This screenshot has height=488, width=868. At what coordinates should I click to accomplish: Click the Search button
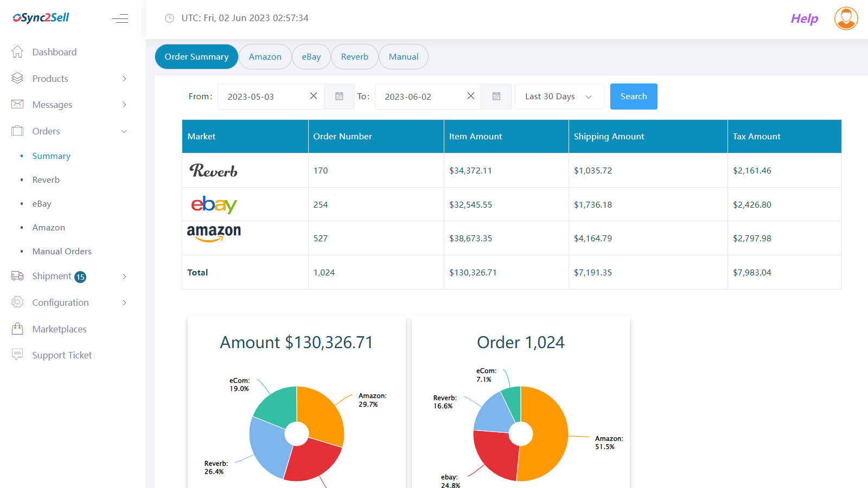coord(634,97)
